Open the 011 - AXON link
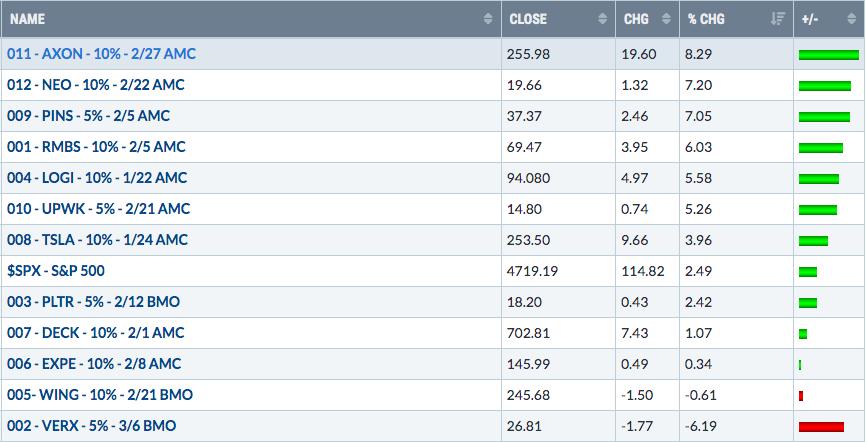This screenshot has width=866, height=442. [102, 54]
